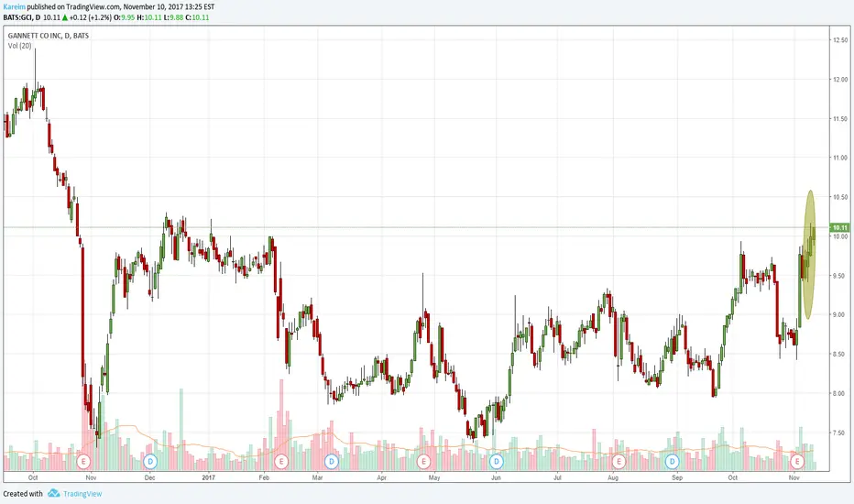Click the dividend D marker near Mar

pyautogui.click(x=331, y=462)
